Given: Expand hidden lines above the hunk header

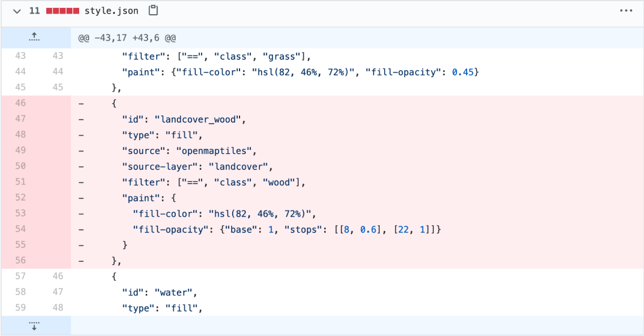Looking at the screenshot, I should click(x=34, y=36).
